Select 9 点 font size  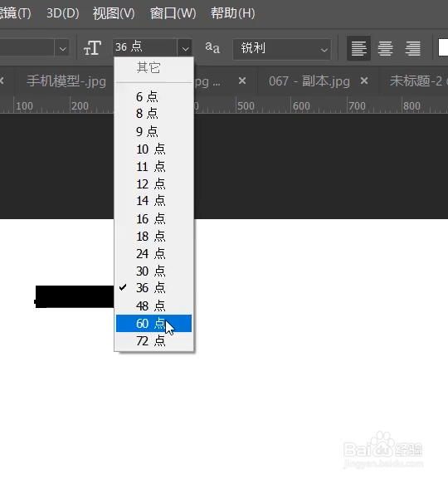pos(153,131)
